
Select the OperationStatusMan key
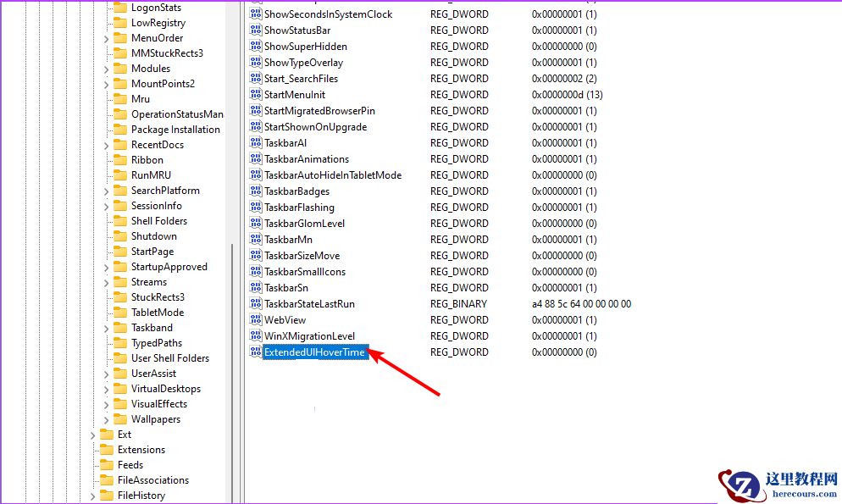click(177, 114)
